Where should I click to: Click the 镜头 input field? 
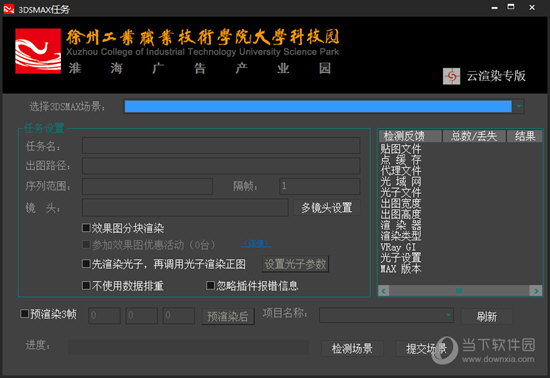[x=185, y=208]
